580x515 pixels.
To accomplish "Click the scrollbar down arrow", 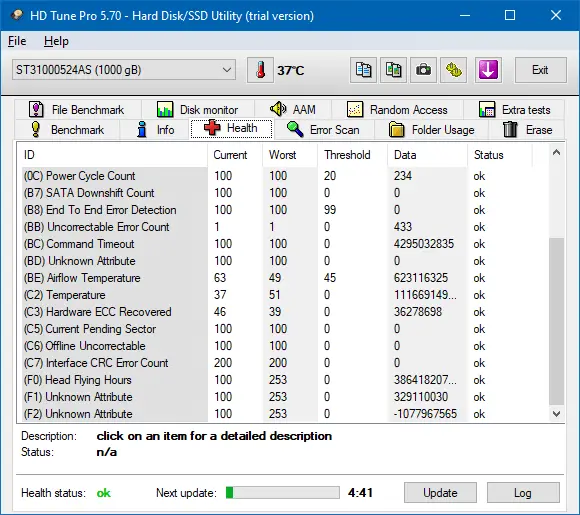I will 556,414.
